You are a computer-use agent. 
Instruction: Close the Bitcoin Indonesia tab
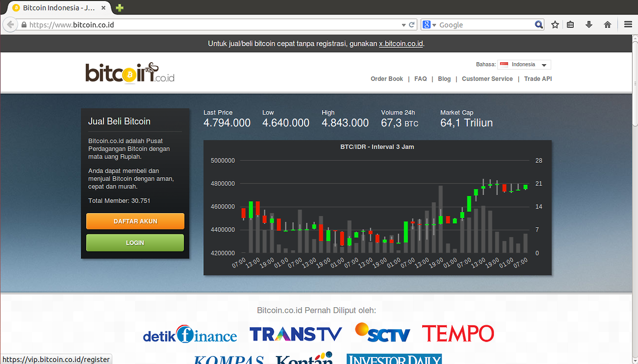point(102,8)
